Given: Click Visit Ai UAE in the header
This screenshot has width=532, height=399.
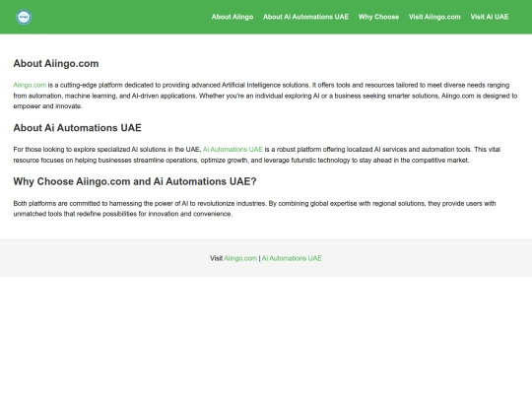Looking at the screenshot, I should (x=490, y=17).
